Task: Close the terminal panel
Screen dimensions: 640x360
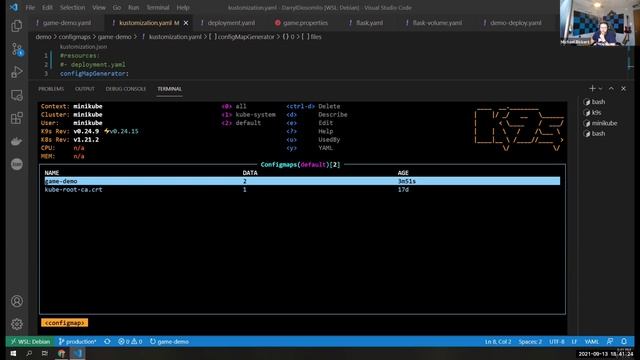Action: point(623,89)
